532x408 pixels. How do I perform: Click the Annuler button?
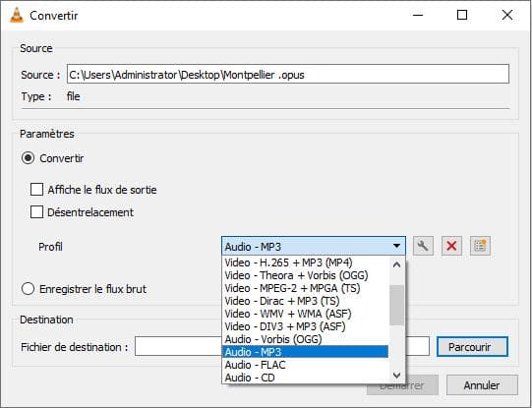(482, 385)
